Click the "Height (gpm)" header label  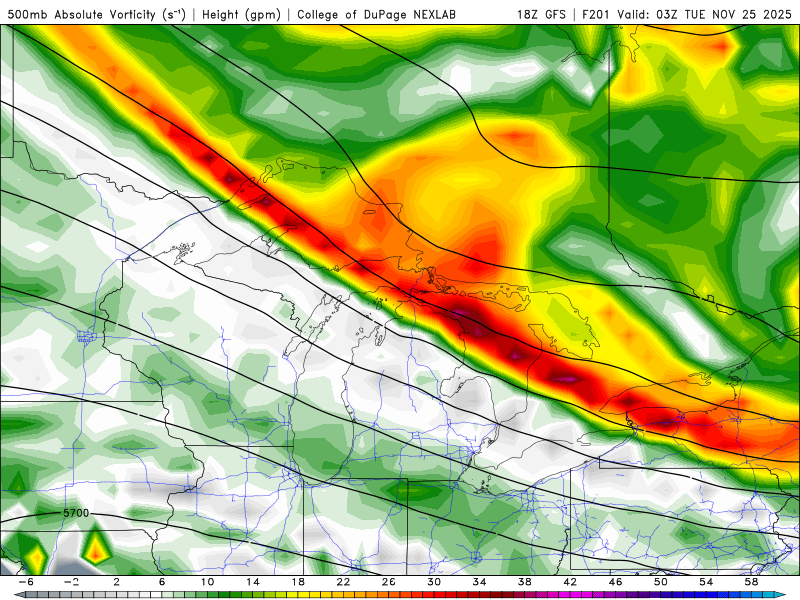(241, 15)
